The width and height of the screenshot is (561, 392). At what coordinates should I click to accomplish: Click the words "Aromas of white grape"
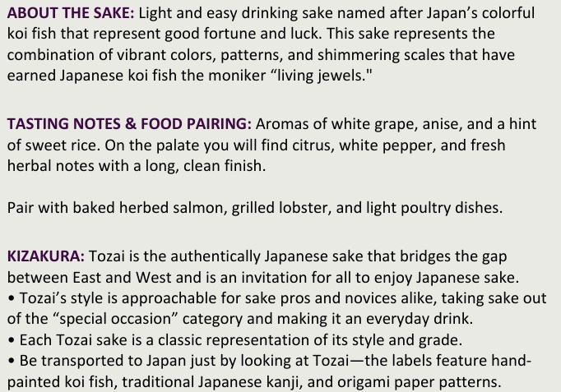(x=331, y=124)
